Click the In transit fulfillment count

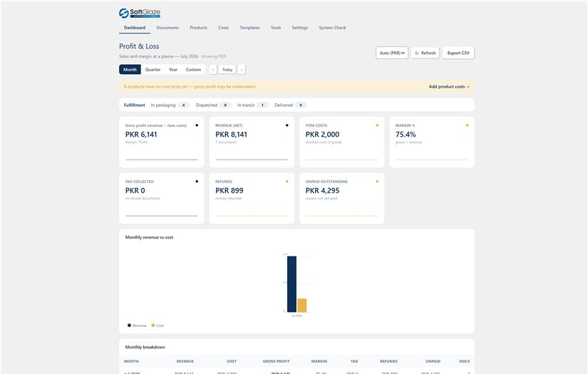click(x=262, y=105)
